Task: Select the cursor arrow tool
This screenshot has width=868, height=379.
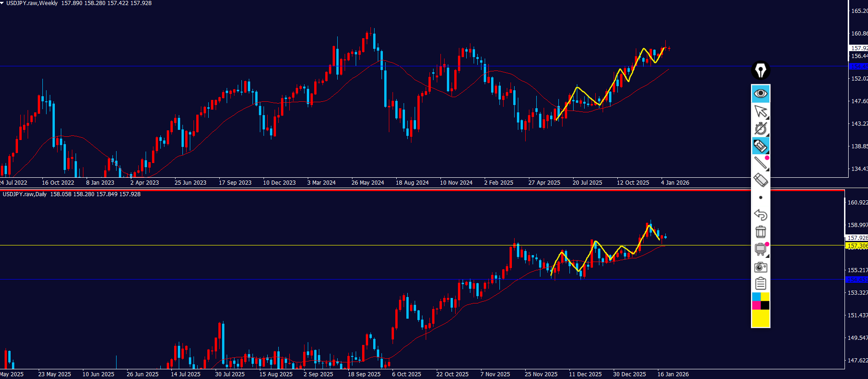Action: click(x=760, y=111)
